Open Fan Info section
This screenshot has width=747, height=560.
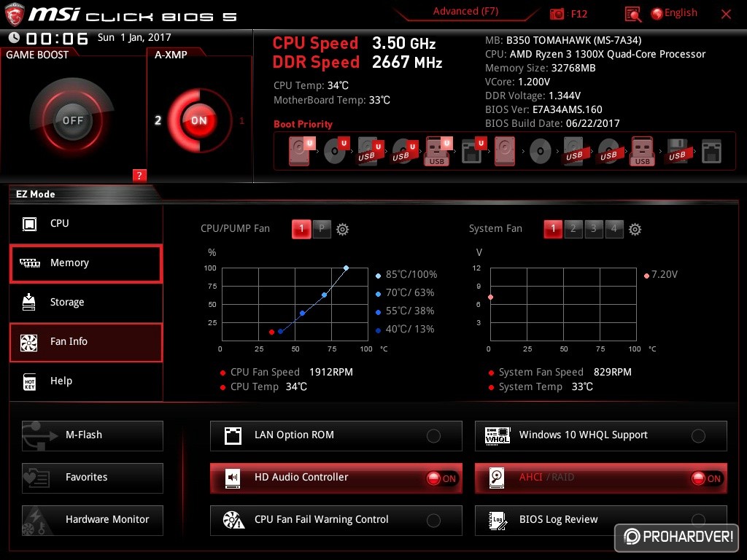(86, 342)
